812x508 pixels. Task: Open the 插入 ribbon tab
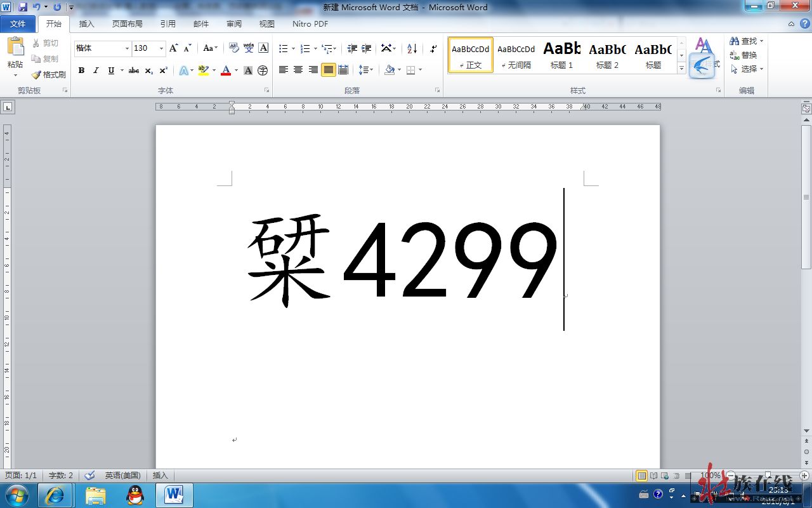tap(86, 24)
